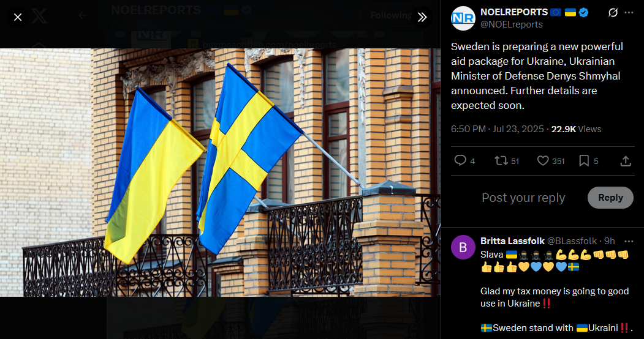
Task: Click the dimmed back arrow in the background page
Action: 83,15
